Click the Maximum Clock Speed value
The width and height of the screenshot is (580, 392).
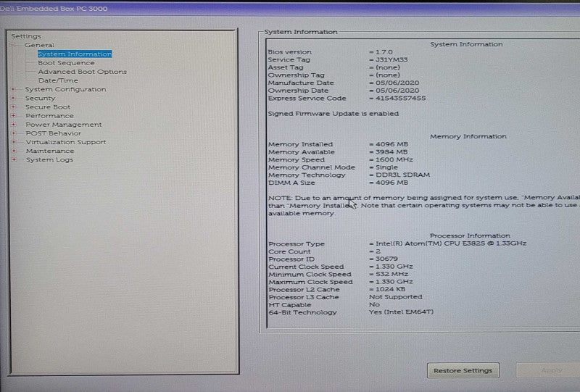[394, 282]
